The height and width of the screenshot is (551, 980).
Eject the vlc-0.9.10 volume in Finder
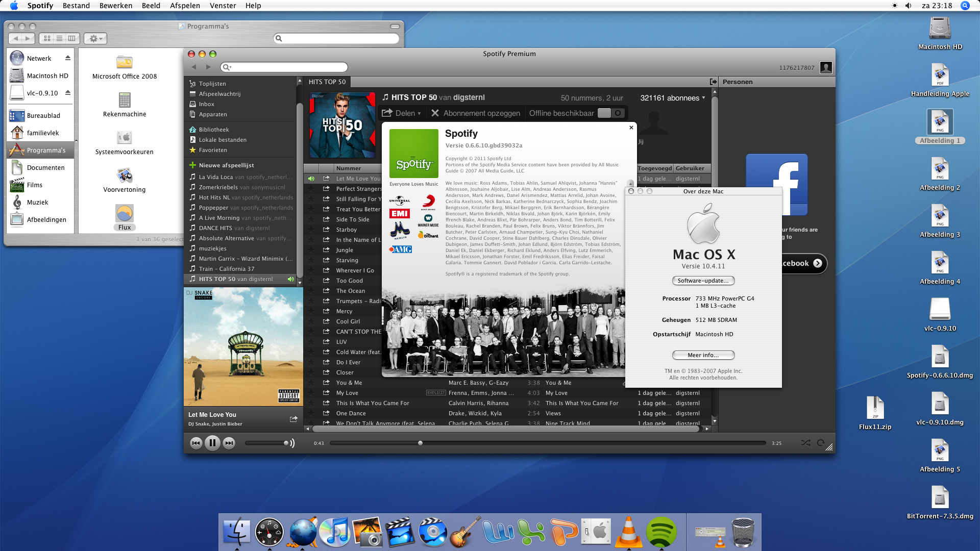(x=68, y=93)
